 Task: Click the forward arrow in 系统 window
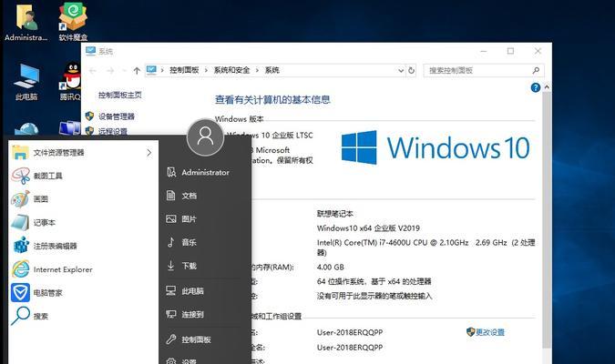pyautogui.click(x=110, y=71)
